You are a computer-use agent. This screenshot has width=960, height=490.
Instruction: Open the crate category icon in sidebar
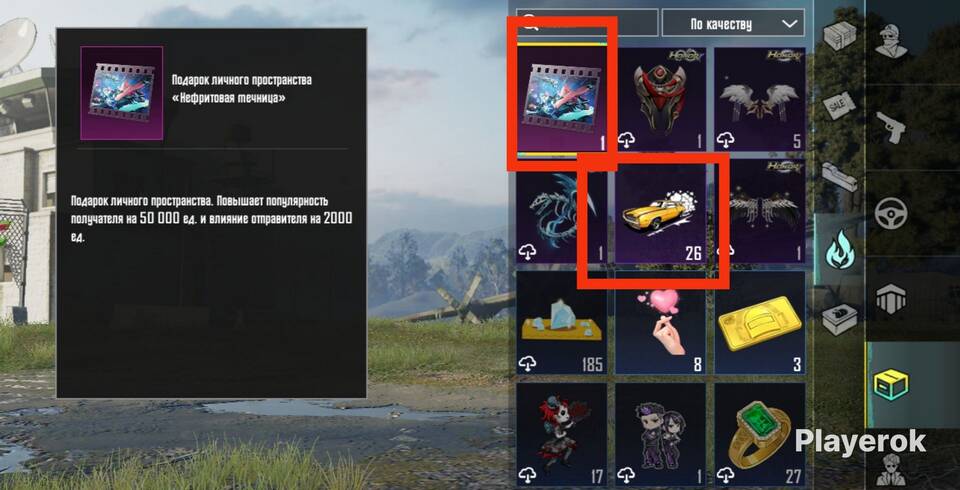point(839,37)
